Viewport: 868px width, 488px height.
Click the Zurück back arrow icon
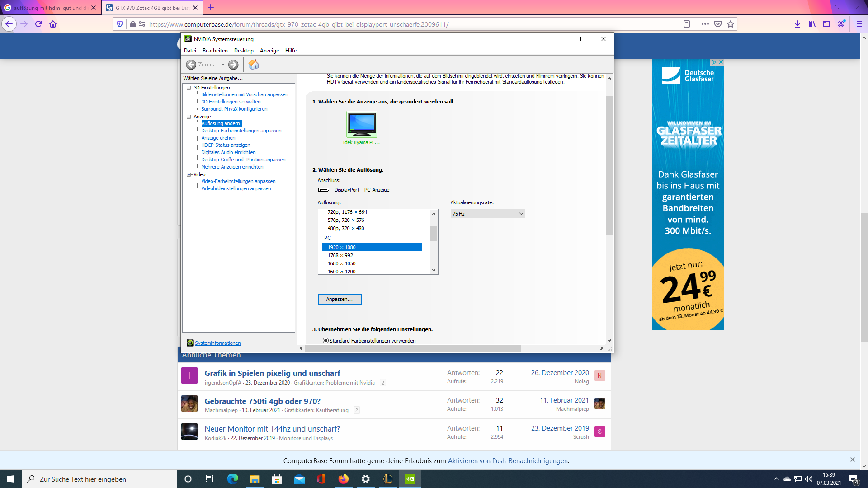pos(191,65)
